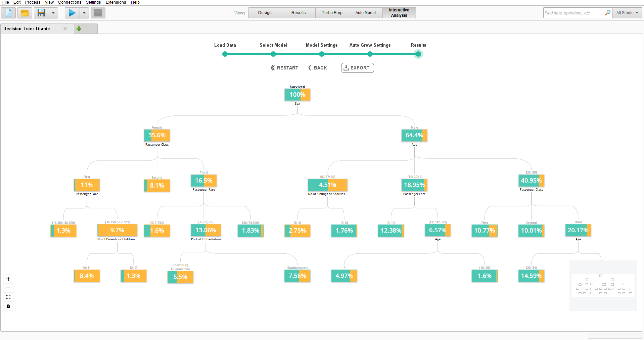Image resolution: width=644 pixels, height=340 pixels.
Task: Click RESTART to start over
Action: tap(284, 68)
